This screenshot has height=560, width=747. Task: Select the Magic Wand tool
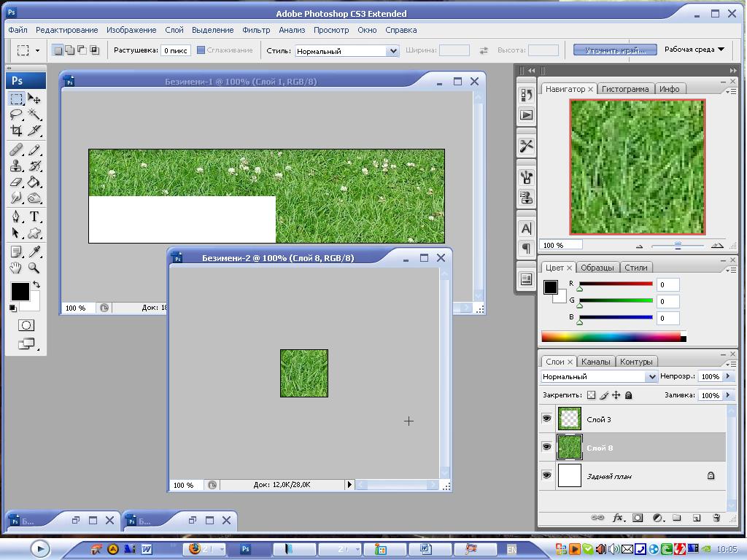coord(34,114)
